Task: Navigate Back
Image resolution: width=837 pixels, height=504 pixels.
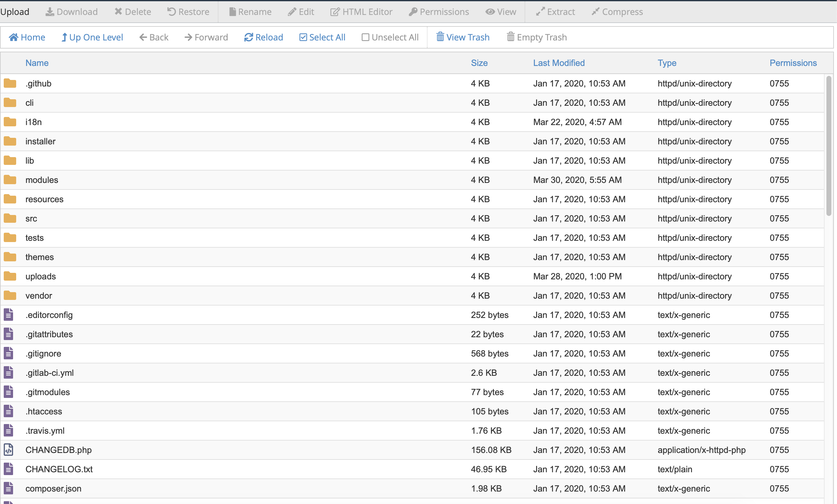Action: click(x=154, y=37)
